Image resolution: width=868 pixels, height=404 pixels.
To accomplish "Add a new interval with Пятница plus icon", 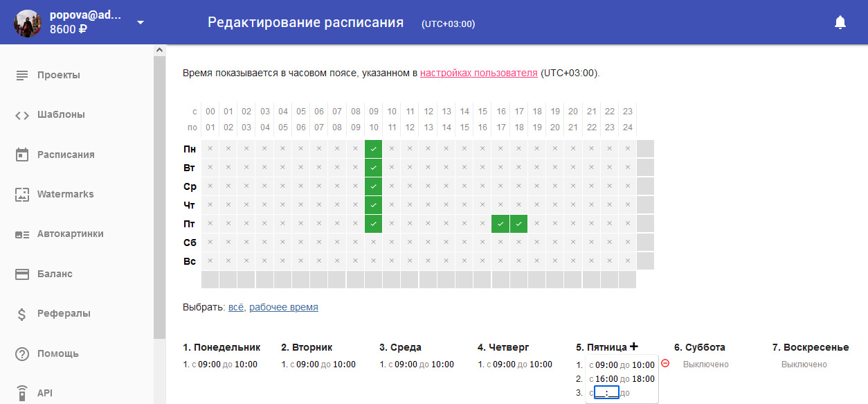I will (634, 347).
